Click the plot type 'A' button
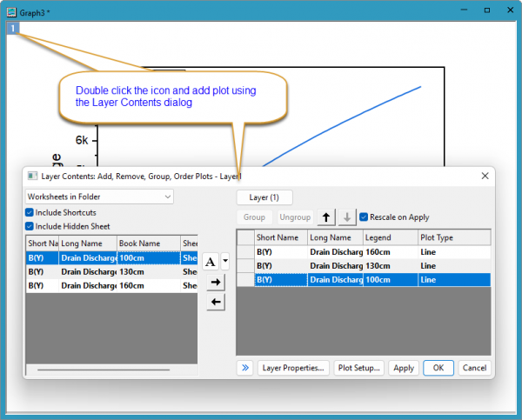Image resolution: width=522 pixels, height=420 pixels. click(211, 261)
